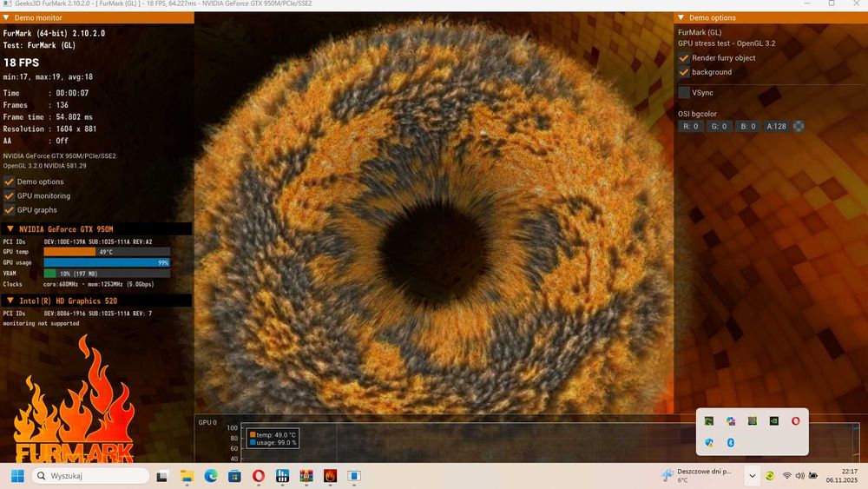Click the VRAM 10% (197 MB) bar
The image size is (868, 489).
coord(107,273)
